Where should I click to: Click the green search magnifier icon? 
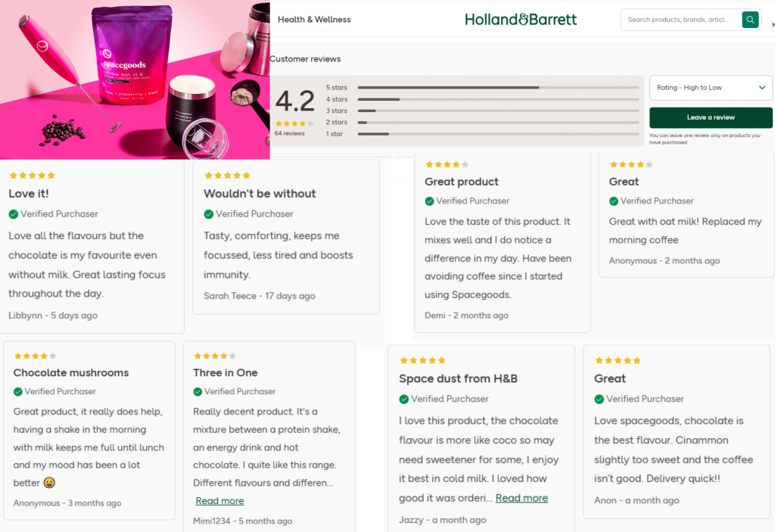[x=749, y=19]
